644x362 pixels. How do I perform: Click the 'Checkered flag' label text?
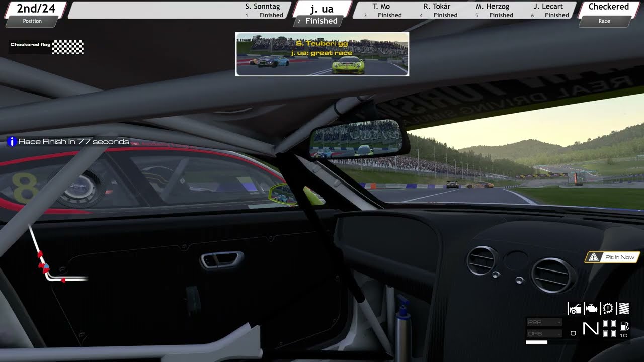[30, 45]
